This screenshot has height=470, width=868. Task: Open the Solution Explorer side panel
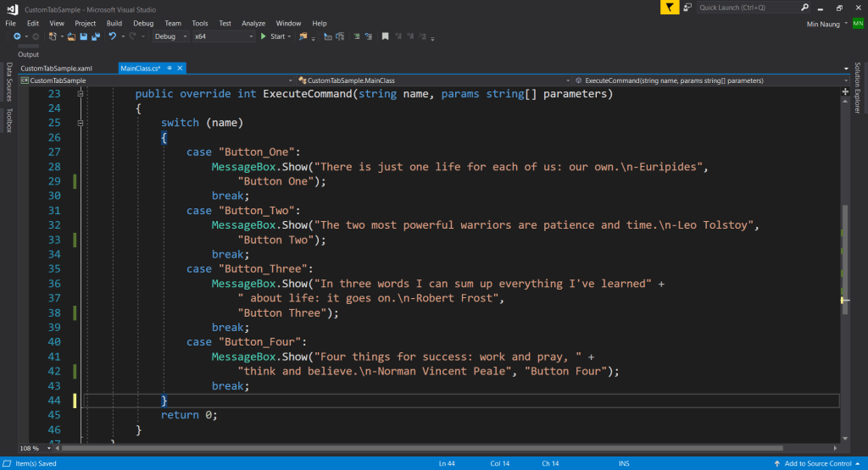coord(857,88)
